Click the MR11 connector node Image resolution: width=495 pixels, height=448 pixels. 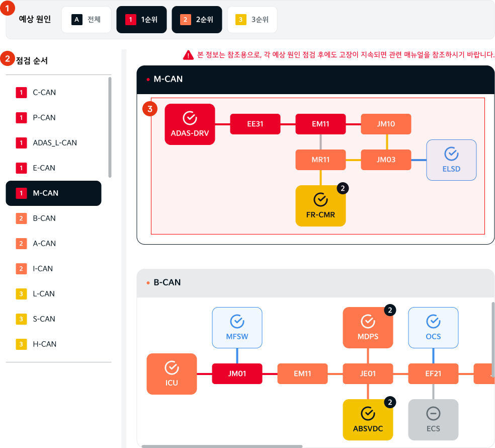[x=320, y=160]
